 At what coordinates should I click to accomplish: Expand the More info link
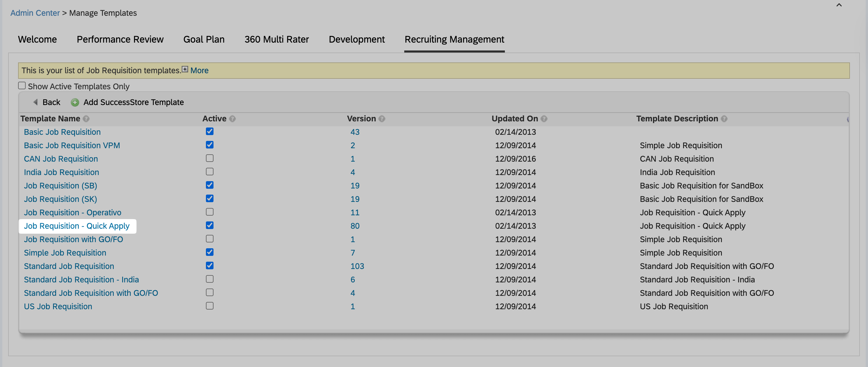pyautogui.click(x=199, y=70)
